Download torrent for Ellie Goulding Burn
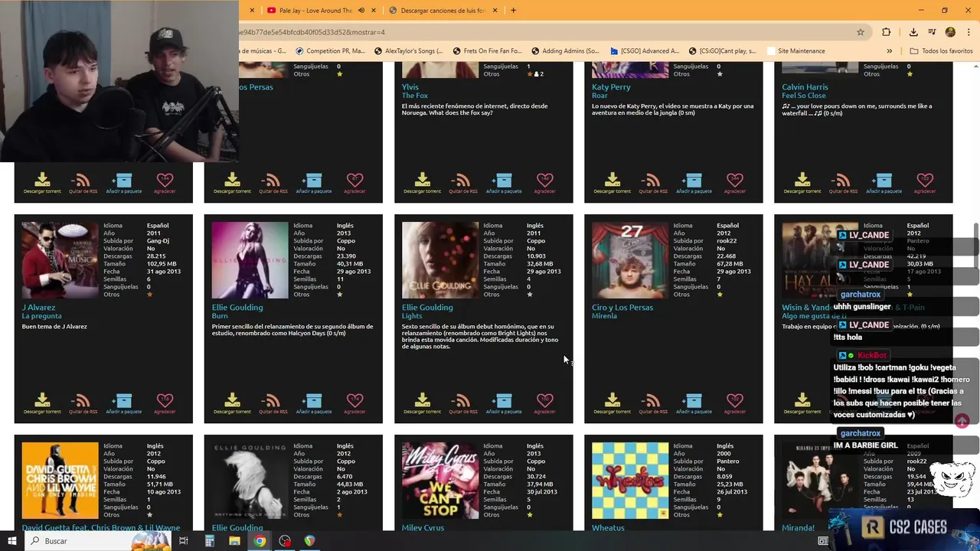The height and width of the screenshot is (551, 980). [x=232, y=403]
